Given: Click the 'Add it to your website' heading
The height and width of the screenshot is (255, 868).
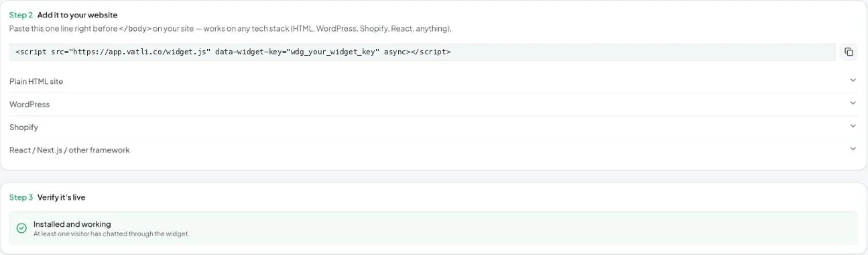Looking at the screenshot, I should coord(77,15).
